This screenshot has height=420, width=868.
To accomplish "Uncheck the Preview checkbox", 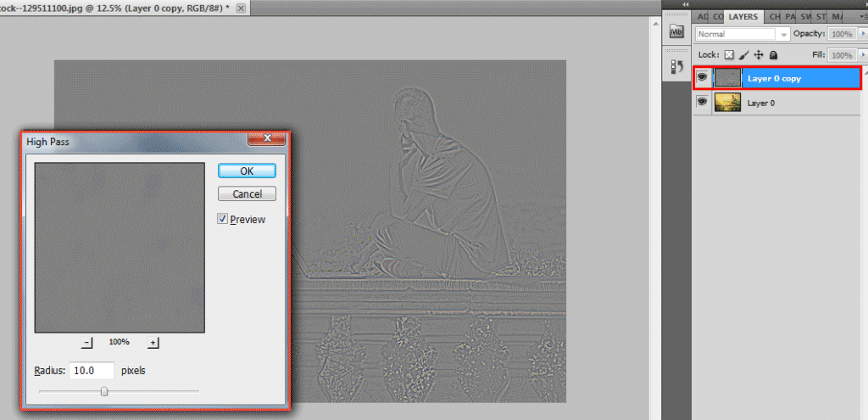I will point(223,219).
